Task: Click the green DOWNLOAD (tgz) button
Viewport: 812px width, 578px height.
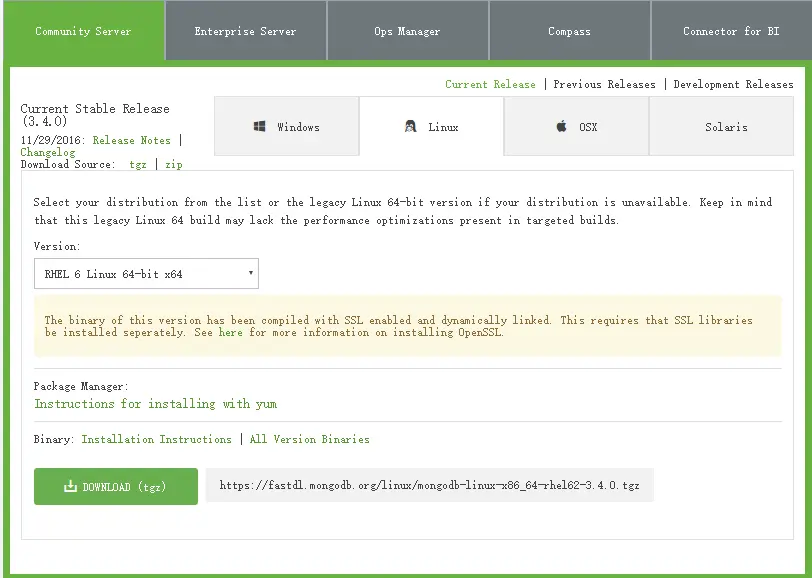Action: click(116, 486)
